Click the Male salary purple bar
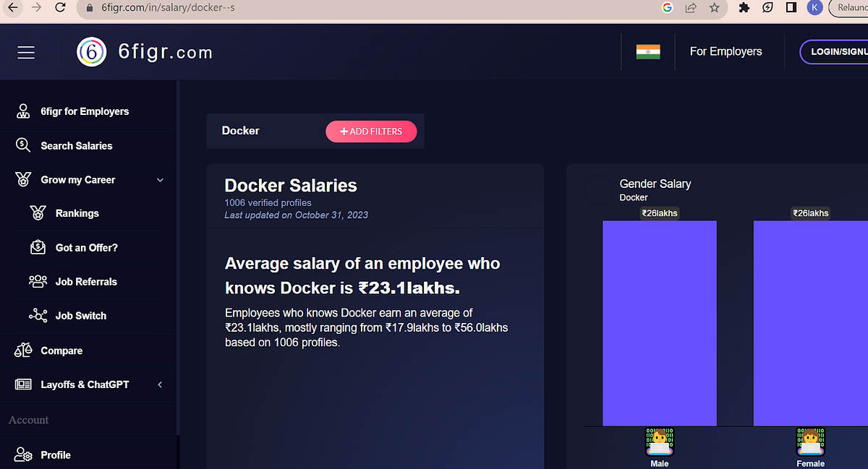The width and height of the screenshot is (868, 469). point(660,323)
